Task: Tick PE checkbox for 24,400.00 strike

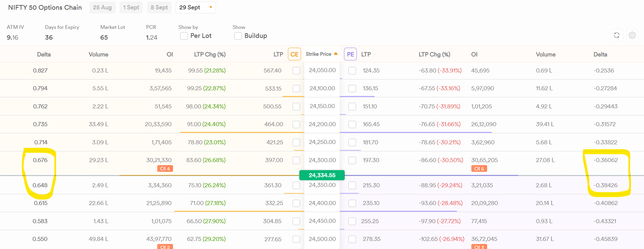Action: coord(352,203)
